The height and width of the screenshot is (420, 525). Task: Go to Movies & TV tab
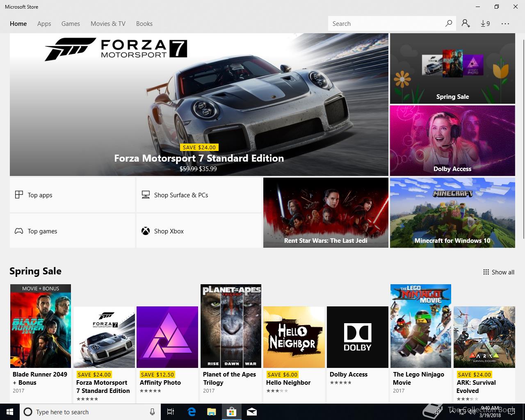point(108,24)
